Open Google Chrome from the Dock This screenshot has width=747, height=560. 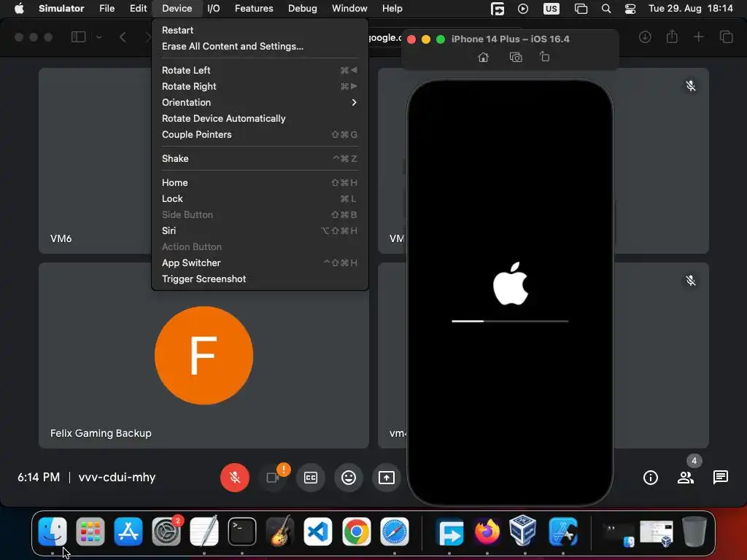[356, 532]
